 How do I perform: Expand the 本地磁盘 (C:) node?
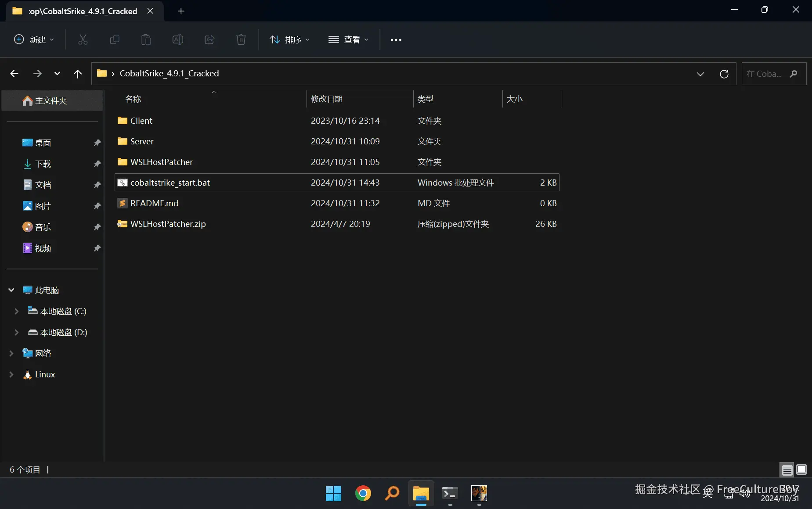click(17, 311)
